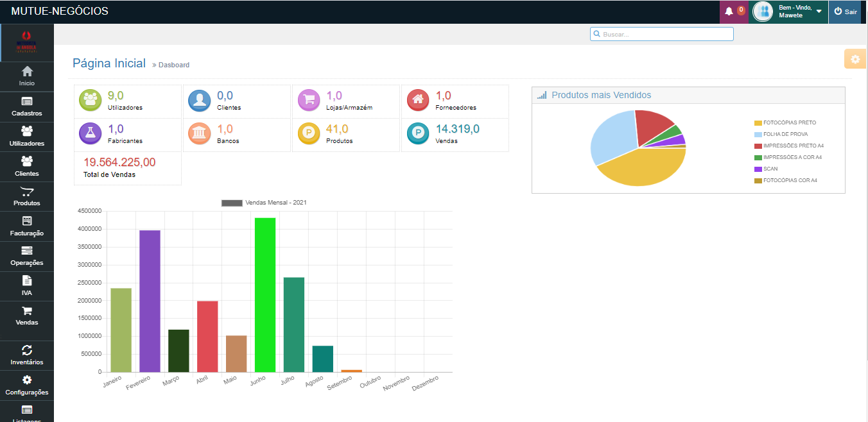The height and width of the screenshot is (422, 868).
Task: Click the blue Clientes stat icon
Action: pyautogui.click(x=200, y=100)
